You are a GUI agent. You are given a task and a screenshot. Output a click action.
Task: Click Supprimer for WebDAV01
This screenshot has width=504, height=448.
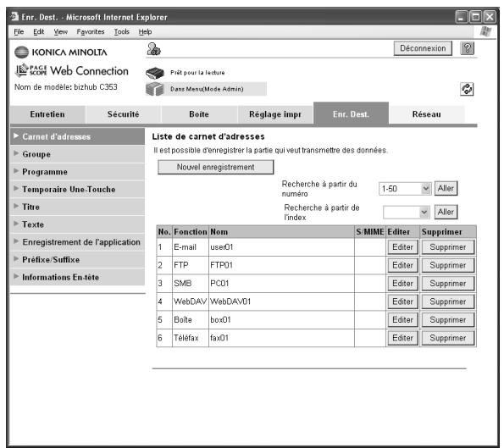click(x=448, y=301)
